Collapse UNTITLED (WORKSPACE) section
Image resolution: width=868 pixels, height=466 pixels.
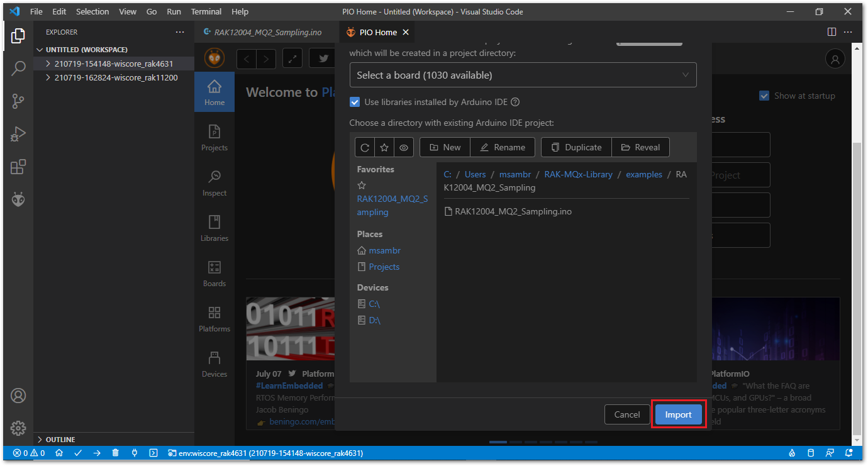coord(114,50)
